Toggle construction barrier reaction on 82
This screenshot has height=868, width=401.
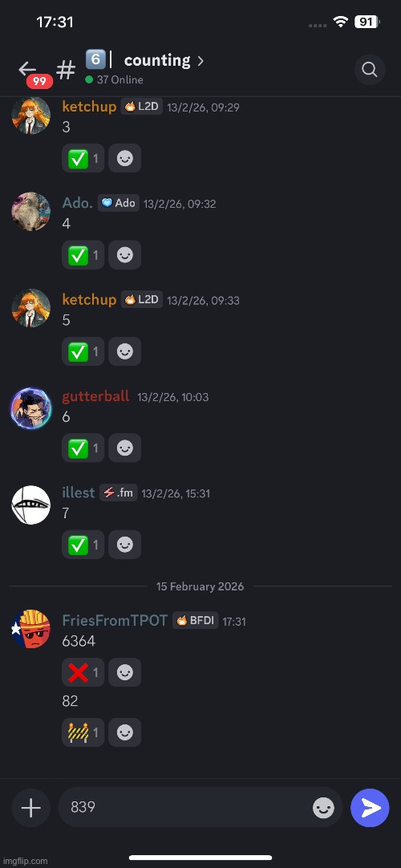coord(83,732)
